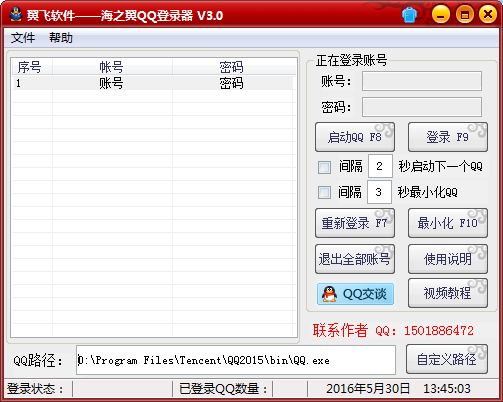
Task: Focus the QQ路径 path input field
Action: (x=236, y=360)
